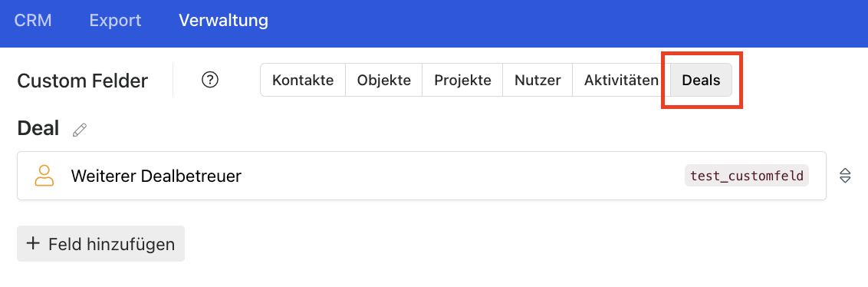The width and height of the screenshot is (868, 287).
Task: Switch to the Projekte tab
Action: [x=462, y=81]
